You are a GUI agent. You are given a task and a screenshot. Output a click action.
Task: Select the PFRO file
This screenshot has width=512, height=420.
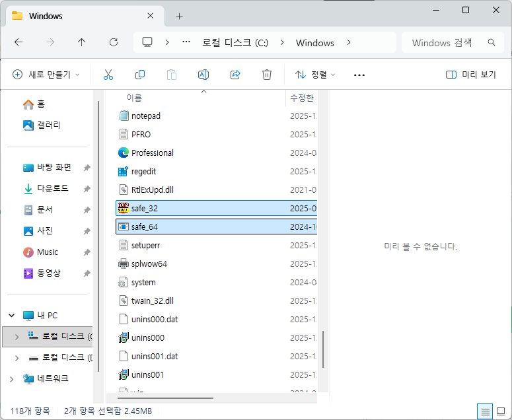[x=217, y=135]
